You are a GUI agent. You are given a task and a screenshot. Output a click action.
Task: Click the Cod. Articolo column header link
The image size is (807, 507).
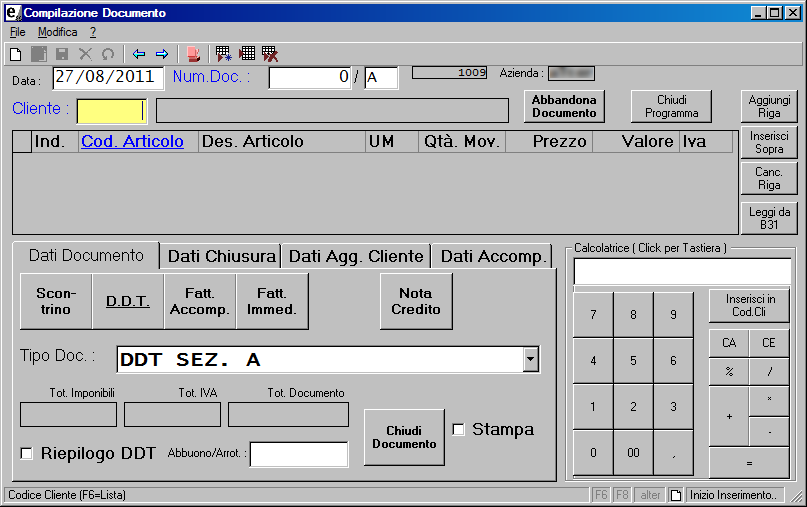coord(132,142)
